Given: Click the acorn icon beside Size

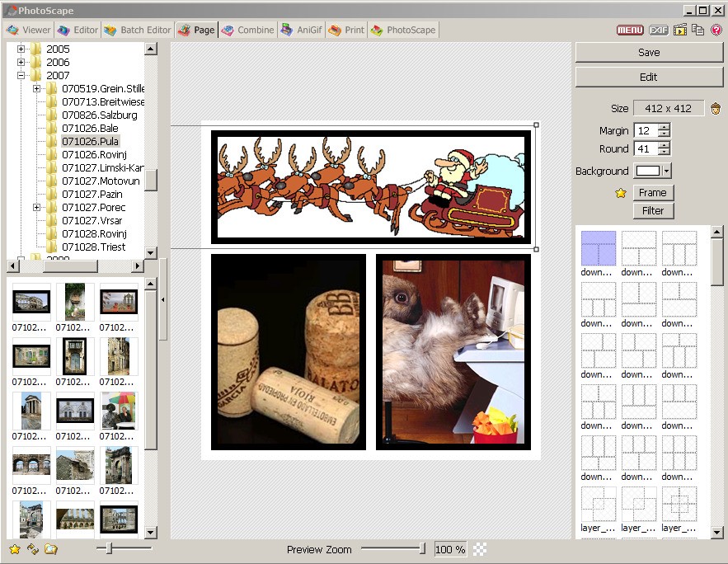Looking at the screenshot, I should 716,109.
